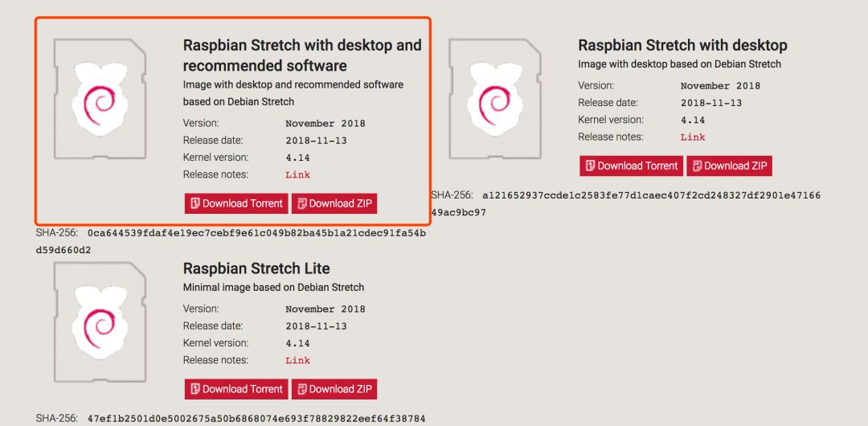Download ZIP for Raspbian Stretch with desktop
This screenshot has height=426, width=868.
(729, 166)
